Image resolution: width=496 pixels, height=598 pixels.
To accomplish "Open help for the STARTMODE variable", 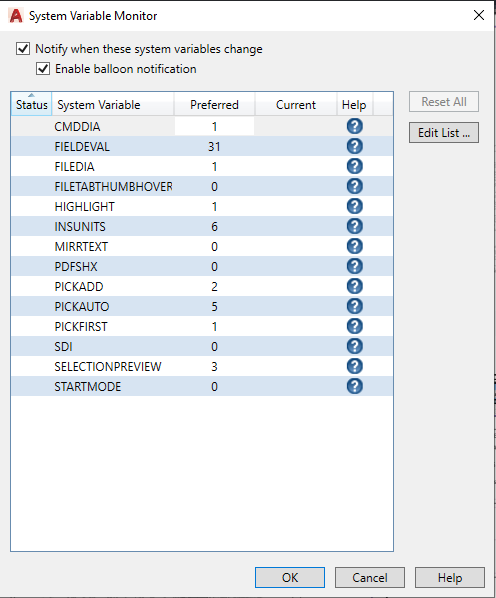I will coord(355,386).
